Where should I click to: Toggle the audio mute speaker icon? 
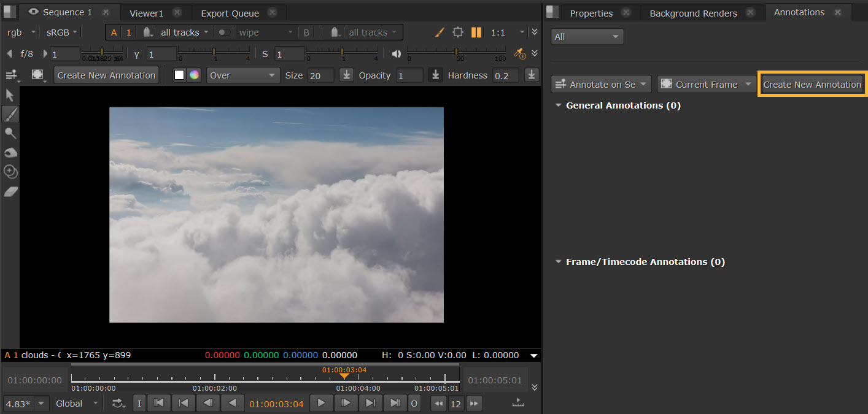click(397, 54)
